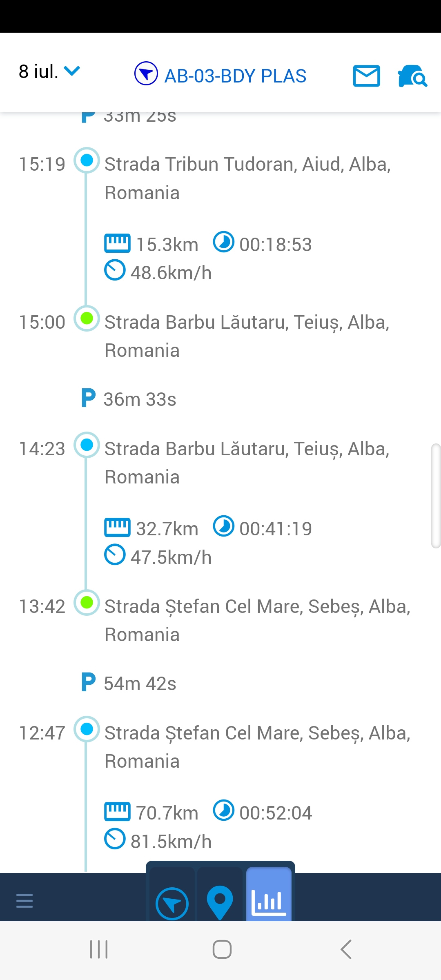Tap the 15:19 trip end marker
The image size is (441, 980).
point(87,160)
